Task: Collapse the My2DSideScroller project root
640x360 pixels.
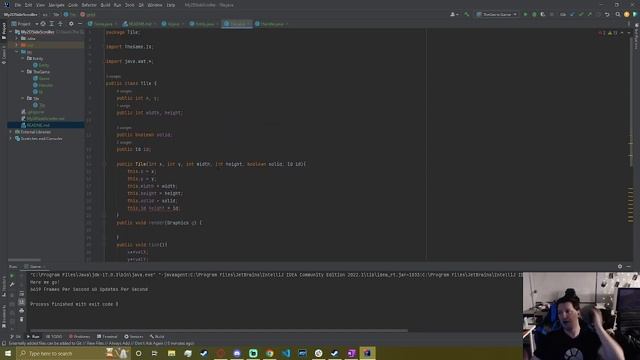Action: (x=11, y=32)
